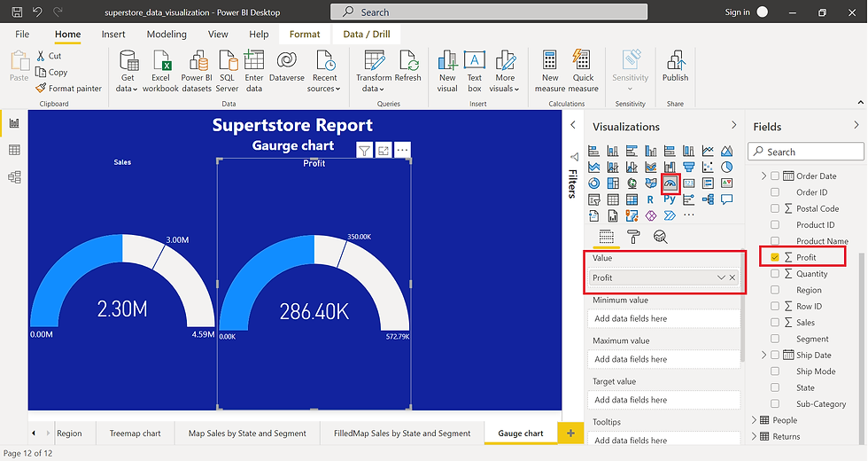
Task: Check the Segment field checkbox
Action: coord(775,339)
